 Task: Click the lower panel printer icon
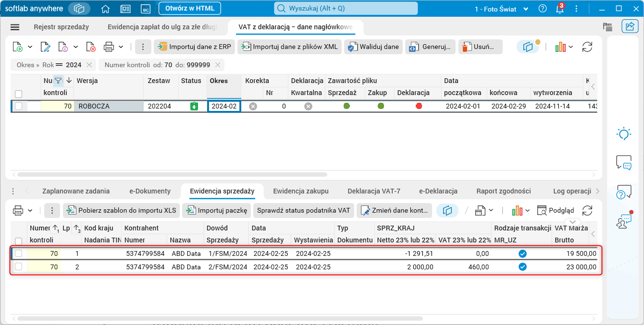click(18, 210)
